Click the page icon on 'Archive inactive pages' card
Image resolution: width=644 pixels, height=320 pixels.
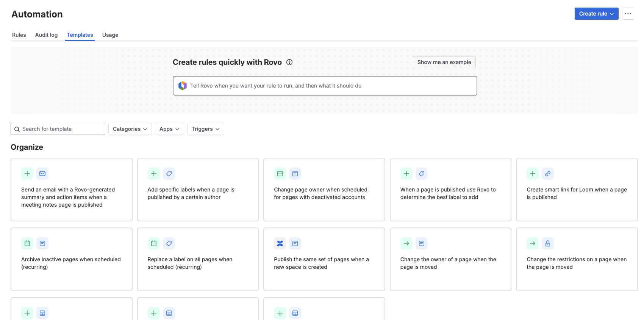(42, 243)
